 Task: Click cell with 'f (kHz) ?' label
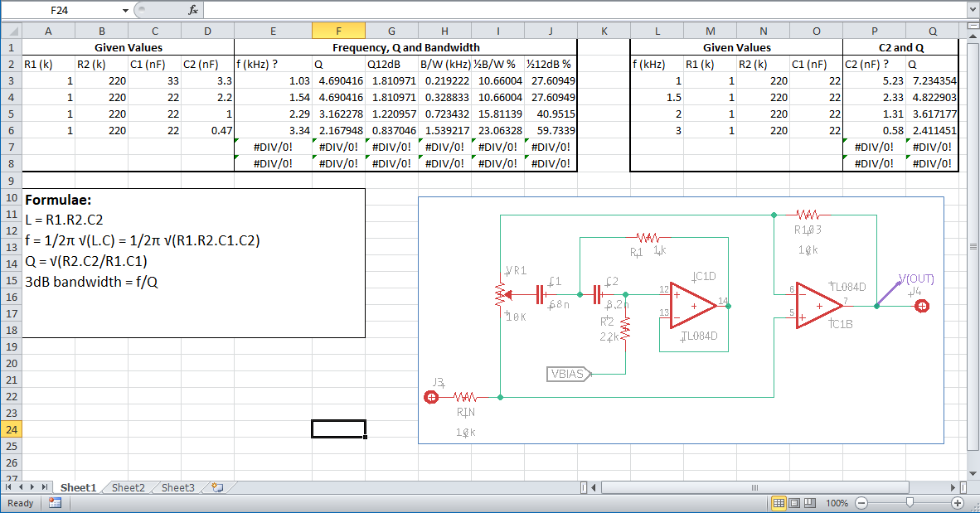tap(273, 65)
